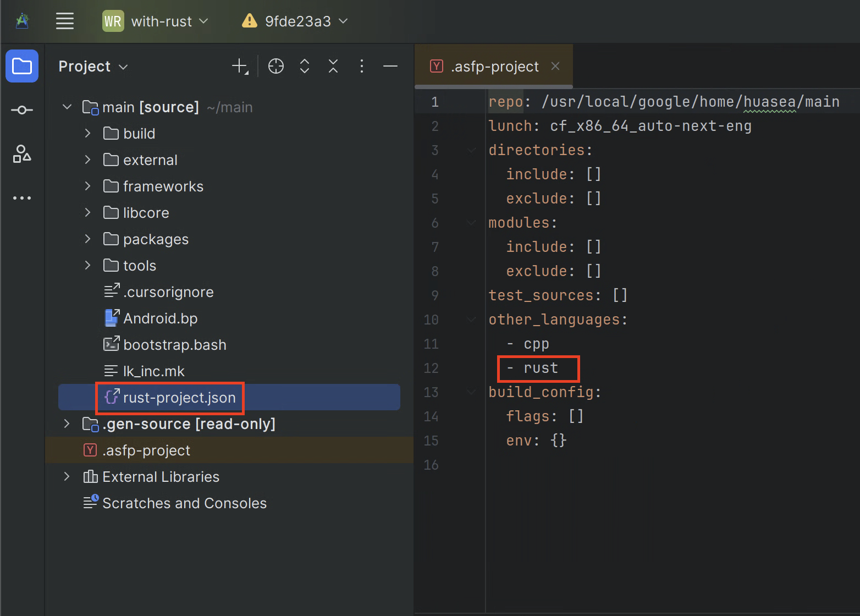Select rust-project.json in the project tree
Viewport: 860px width, 616px height.
click(169, 397)
